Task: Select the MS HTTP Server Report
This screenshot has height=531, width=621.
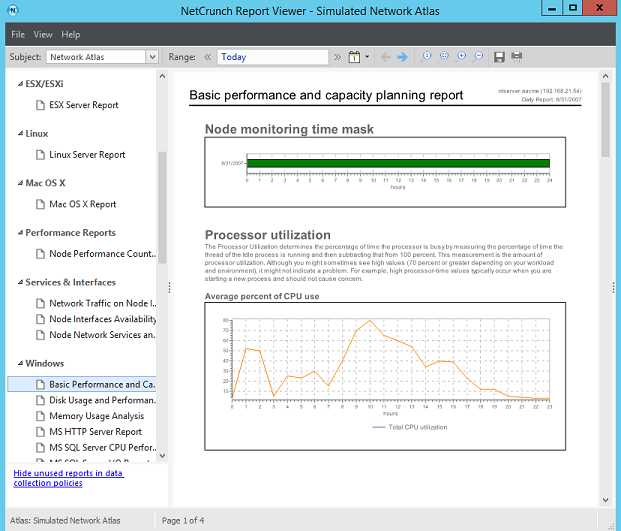Action: coord(89,432)
